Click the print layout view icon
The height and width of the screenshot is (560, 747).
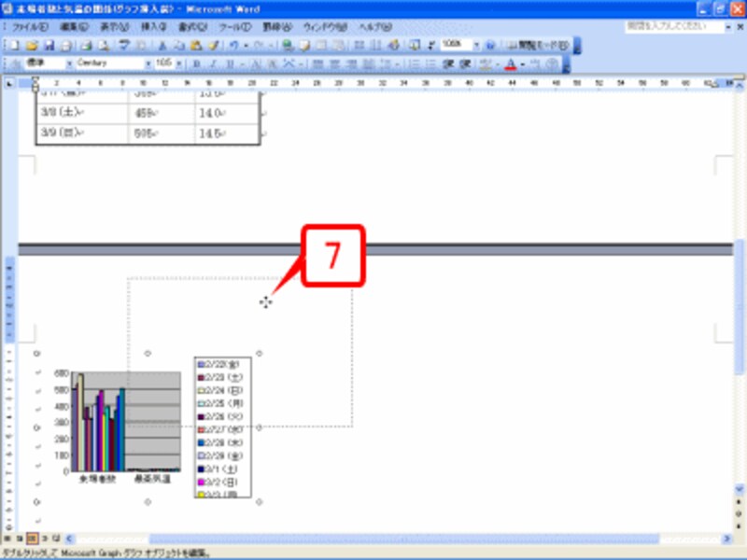point(31,539)
